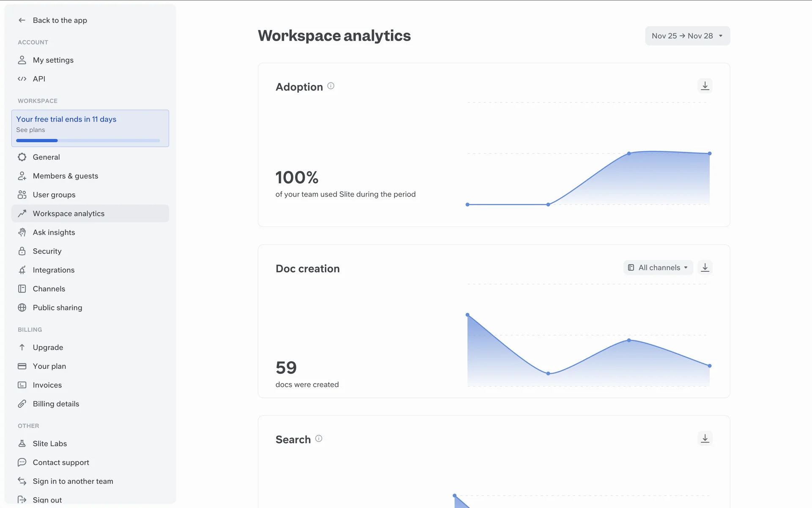Image resolution: width=812 pixels, height=508 pixels.
Task: Show the Adoption info tooltip icon
Action: [331, 86]
